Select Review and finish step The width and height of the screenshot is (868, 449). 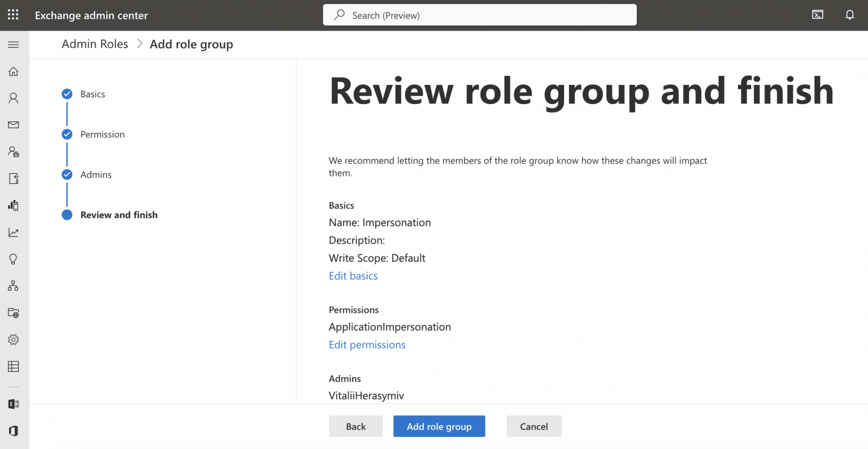[x=119, y=215]
